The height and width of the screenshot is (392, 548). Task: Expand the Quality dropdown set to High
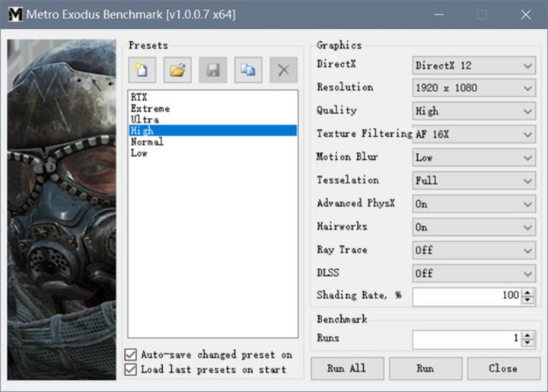[x=474, y=111]
